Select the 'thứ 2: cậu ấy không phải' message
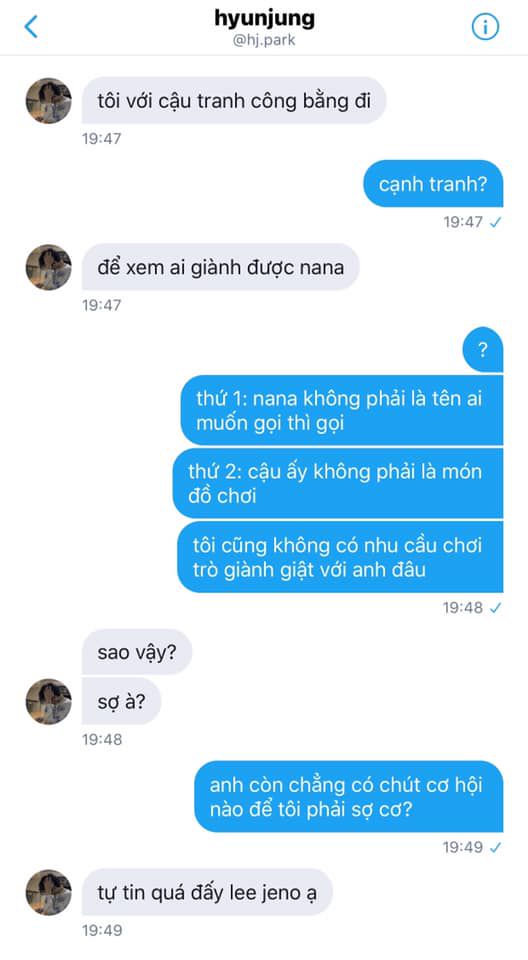Screen dimensions: 528x960 [338, 483]
